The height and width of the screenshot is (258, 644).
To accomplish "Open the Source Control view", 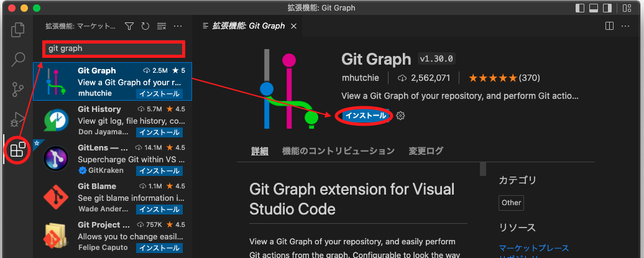I will click(17, 89).
